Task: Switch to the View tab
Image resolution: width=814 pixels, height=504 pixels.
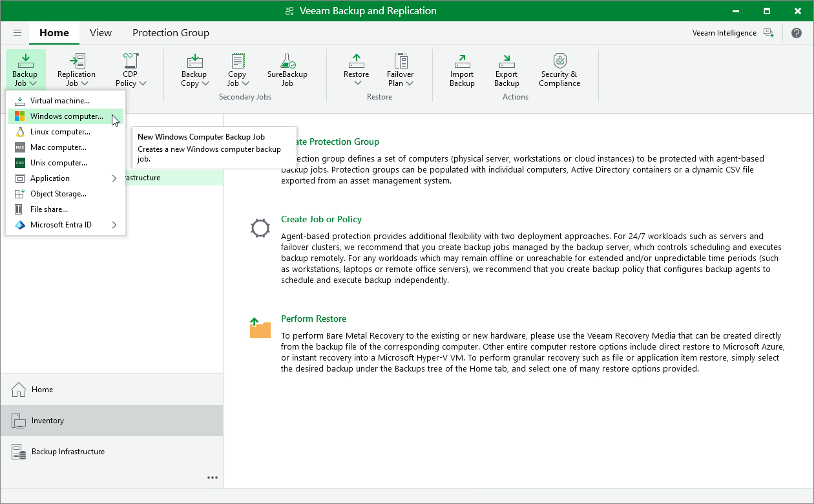Action: pyautogui.click(x=101, y=33)
